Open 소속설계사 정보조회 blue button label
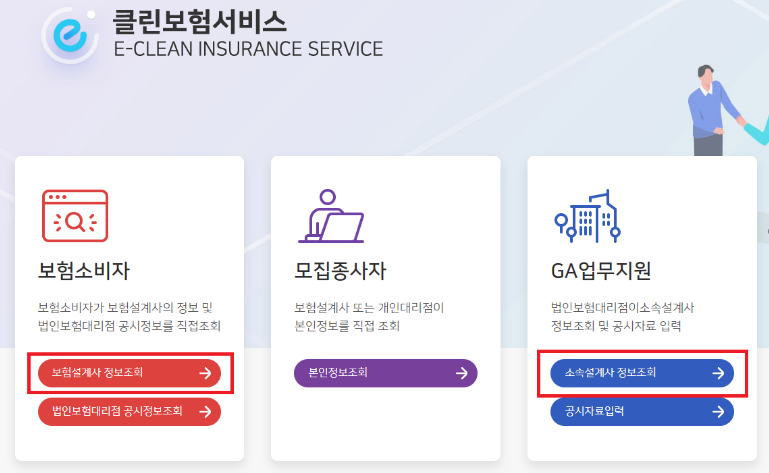Image resolution: width=769 pixels, height=473 pixels. coord(610,373)
